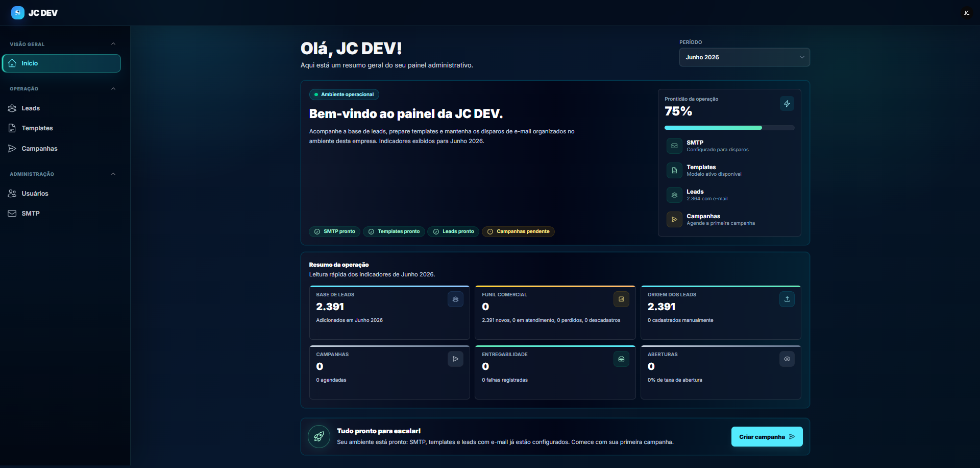This screenshot has height=468, width=980.
Task: Click the Aberturas eye icon
Action: tap(787, 359)
